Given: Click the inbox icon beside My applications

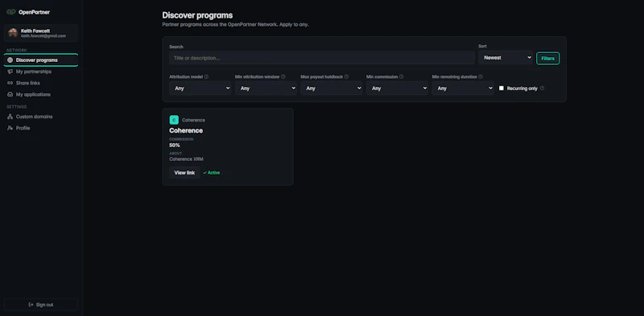Looking at the screenshot, I should 10,94.
